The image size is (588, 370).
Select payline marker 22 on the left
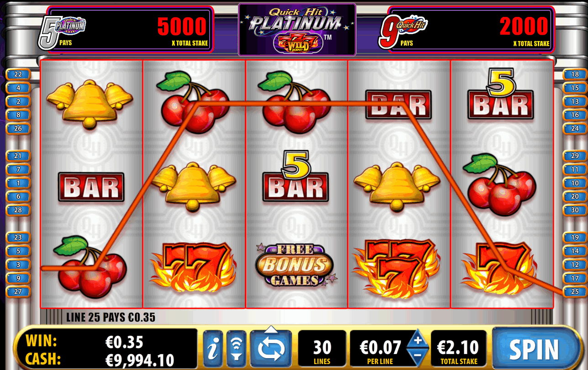click(18, 74)
